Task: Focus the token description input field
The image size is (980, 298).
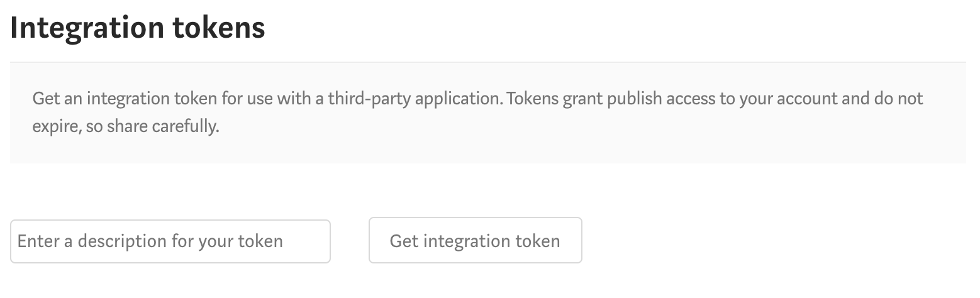Action: coord(170,241)
